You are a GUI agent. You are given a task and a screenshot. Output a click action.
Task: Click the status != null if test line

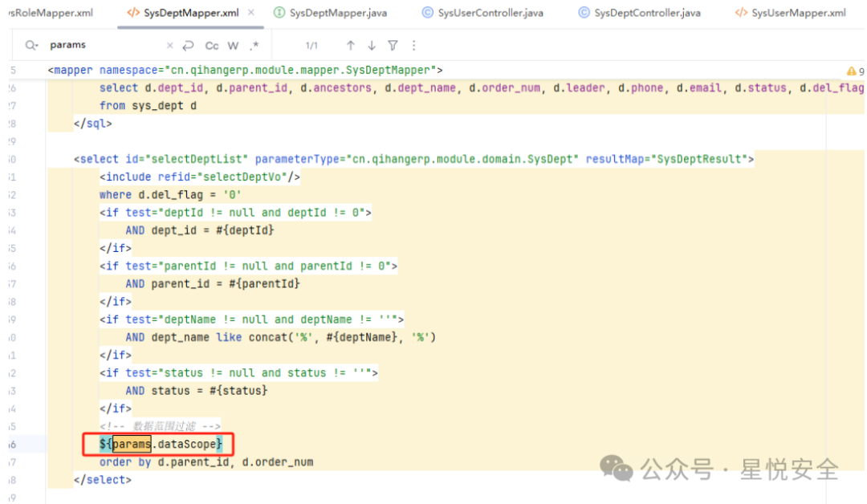[238, 373]
